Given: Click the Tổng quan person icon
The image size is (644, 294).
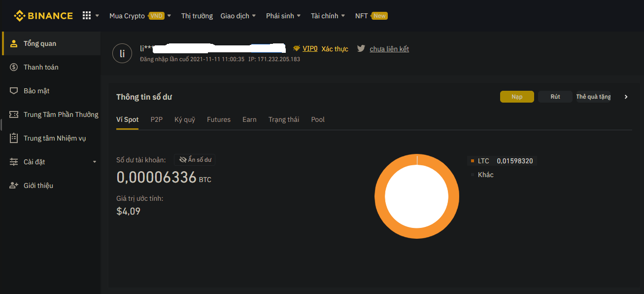Looking at the screenshot, I should [14, 43].
